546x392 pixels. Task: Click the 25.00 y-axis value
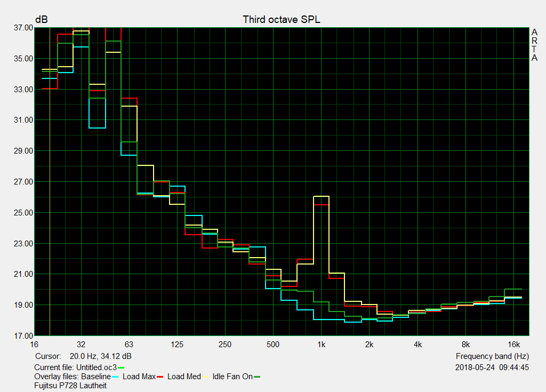[23, 213]
